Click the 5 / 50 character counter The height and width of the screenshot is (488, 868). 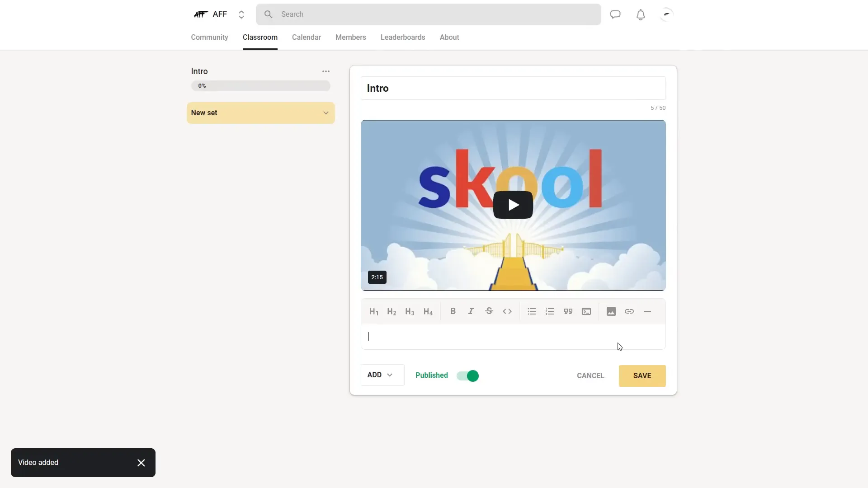pyautogui.click(x=658, y=108)
